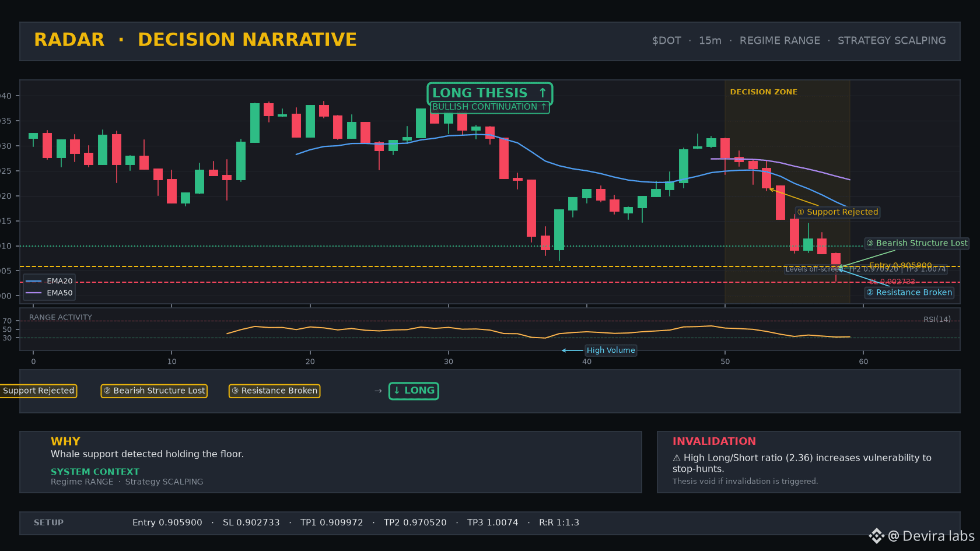This screenshot has height=551, width=980.
Task: Click the EMA20 blue line legend entry
Action: coord(49,281)
